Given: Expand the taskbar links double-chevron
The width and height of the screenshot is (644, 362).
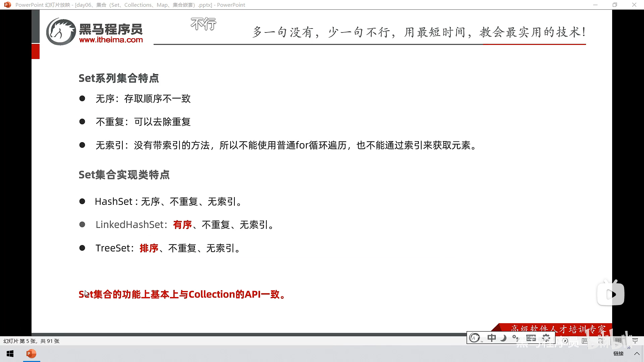Looking at the screenshot, I should (629, 348).
